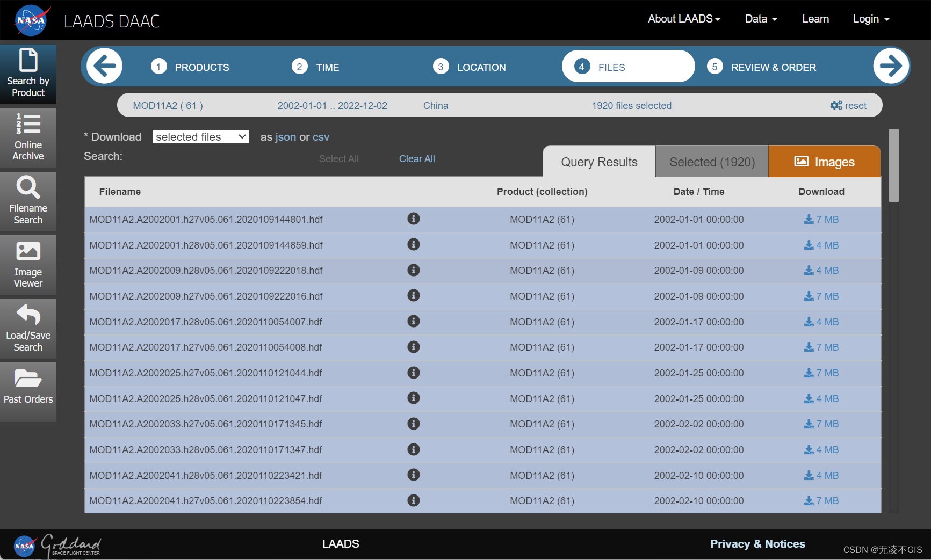Select row MOD11A2.A2002041.h27v05.061.2020110223854.hdf
The width and height of the screenshot is (931, 560).
tap(482, 501)
